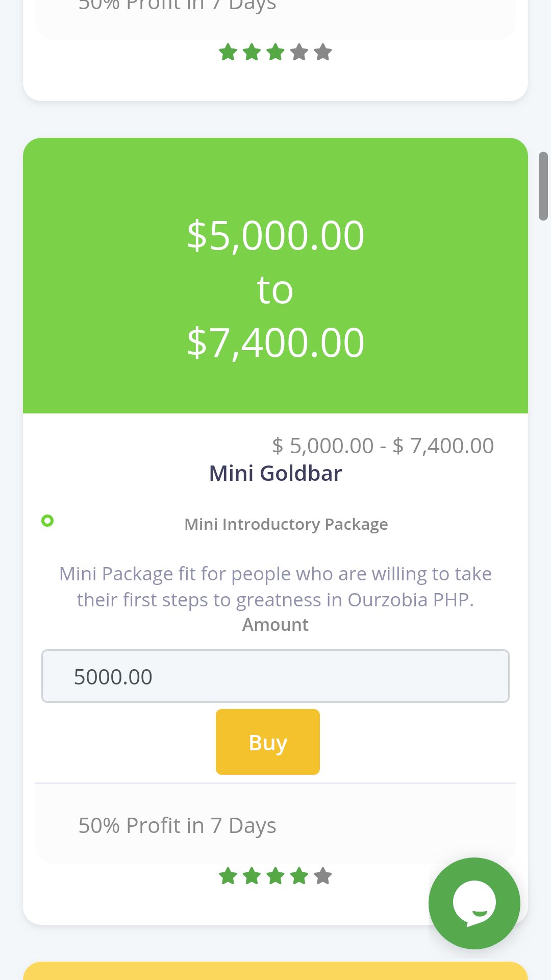
Task: Open the live chat bubble
Action: (474, 903)
